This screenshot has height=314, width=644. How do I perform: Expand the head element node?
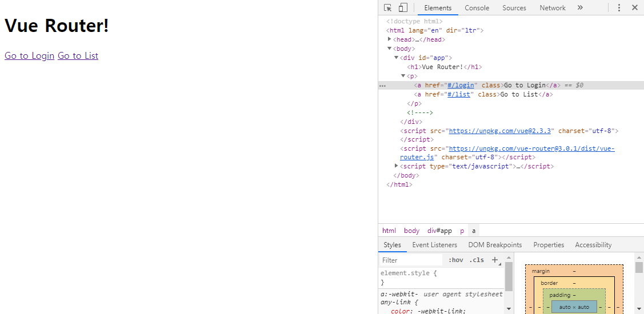[x=390, y=39]
